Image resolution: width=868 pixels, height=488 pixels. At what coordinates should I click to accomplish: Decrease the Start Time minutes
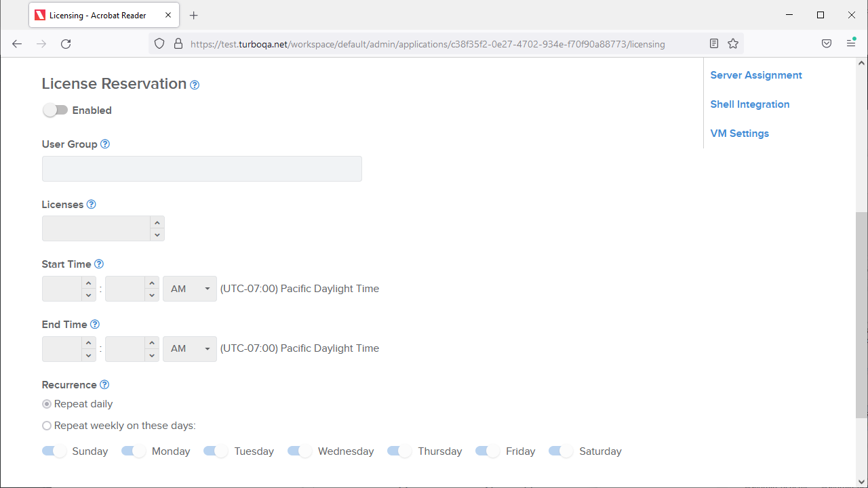click(153, 296)
